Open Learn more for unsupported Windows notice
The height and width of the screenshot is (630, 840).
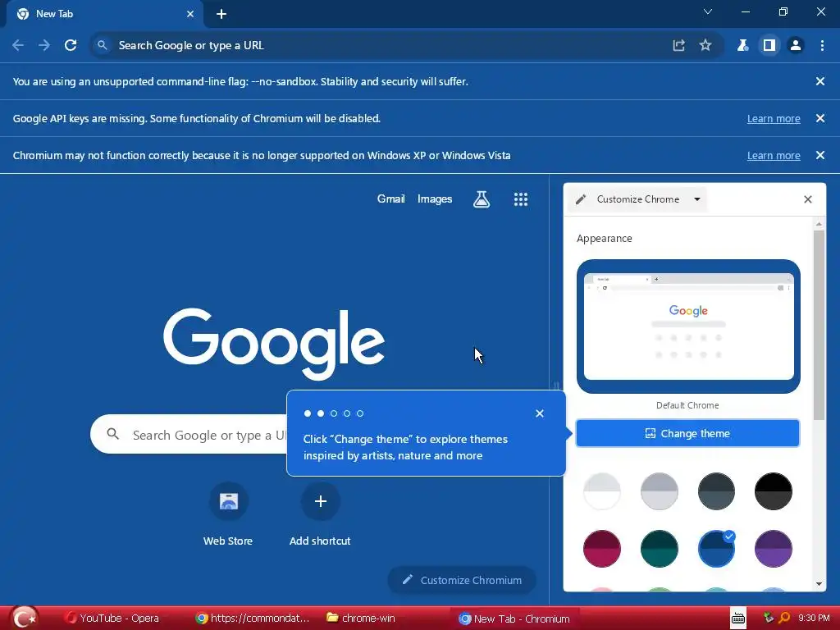pyautogui.click(x=774, y=155)
